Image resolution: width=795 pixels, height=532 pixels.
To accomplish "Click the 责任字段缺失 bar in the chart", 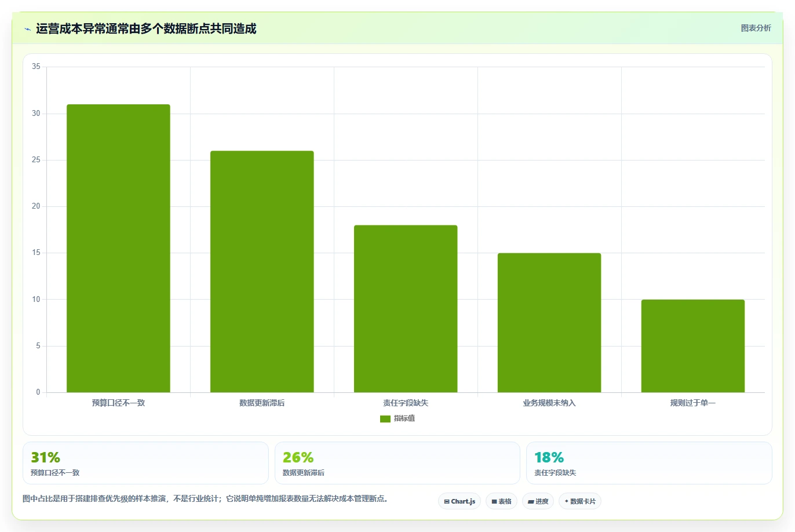I will coord(406,308).
